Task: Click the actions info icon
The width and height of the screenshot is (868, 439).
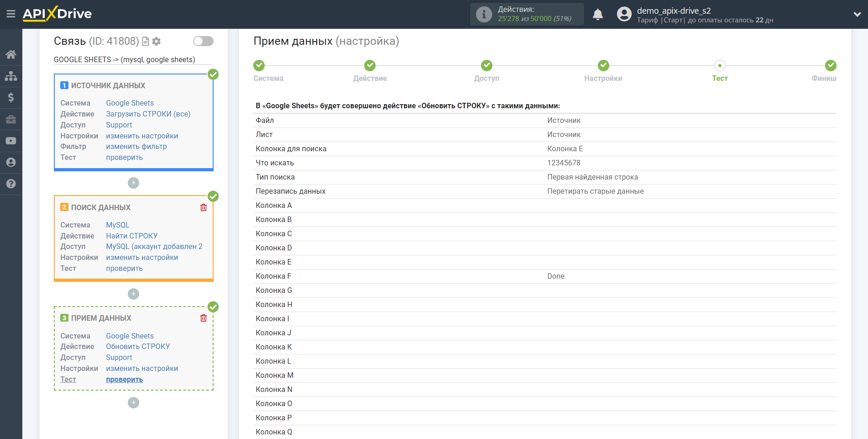Action: [x=484, y=14]
